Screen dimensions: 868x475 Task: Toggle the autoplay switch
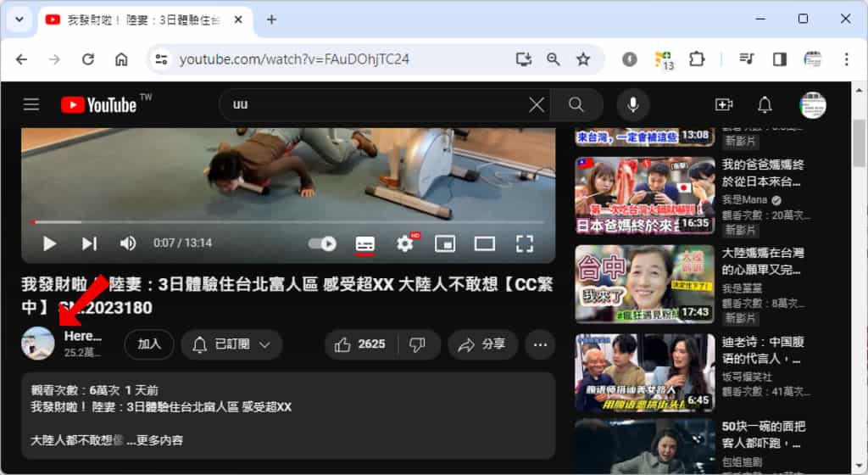[322, 243]
